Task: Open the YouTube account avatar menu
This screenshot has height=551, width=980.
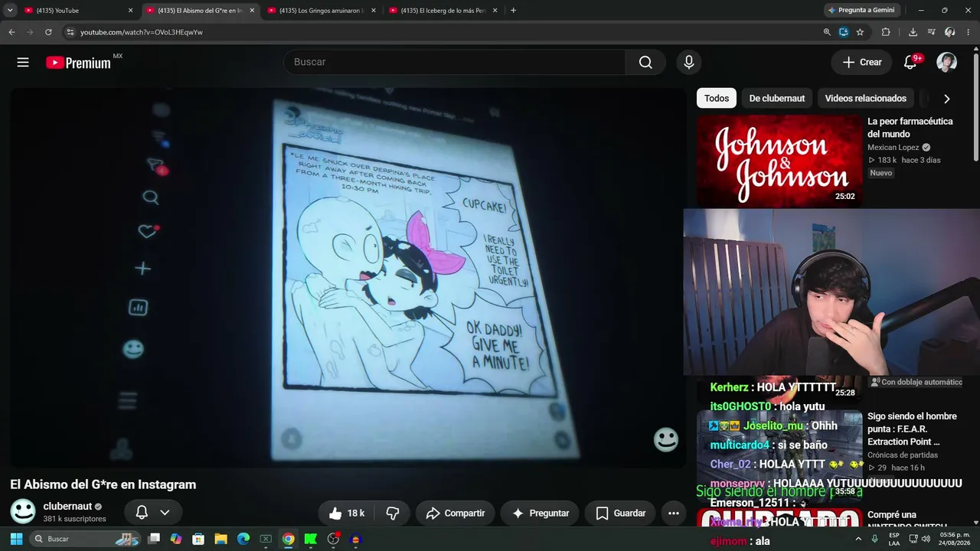Action: tap(946, 63)
